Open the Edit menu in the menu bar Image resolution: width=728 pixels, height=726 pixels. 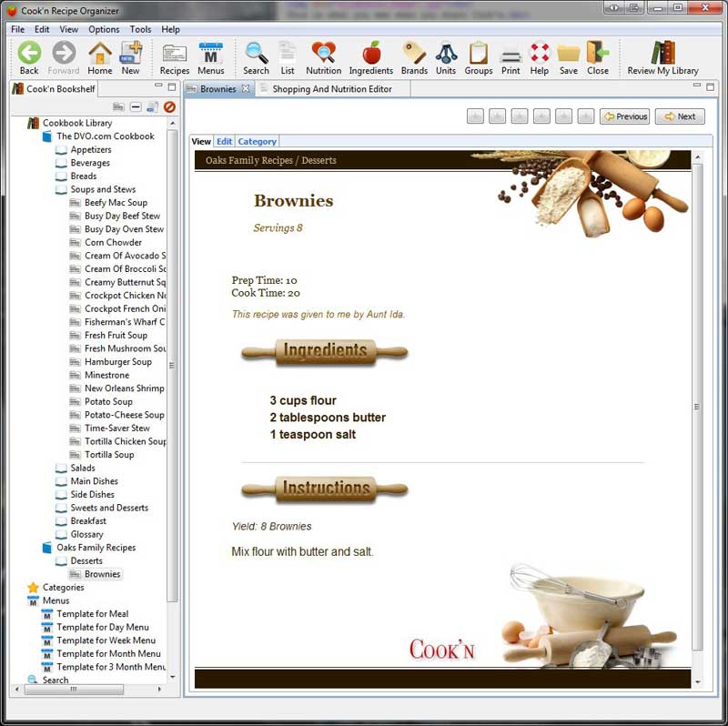42,29
